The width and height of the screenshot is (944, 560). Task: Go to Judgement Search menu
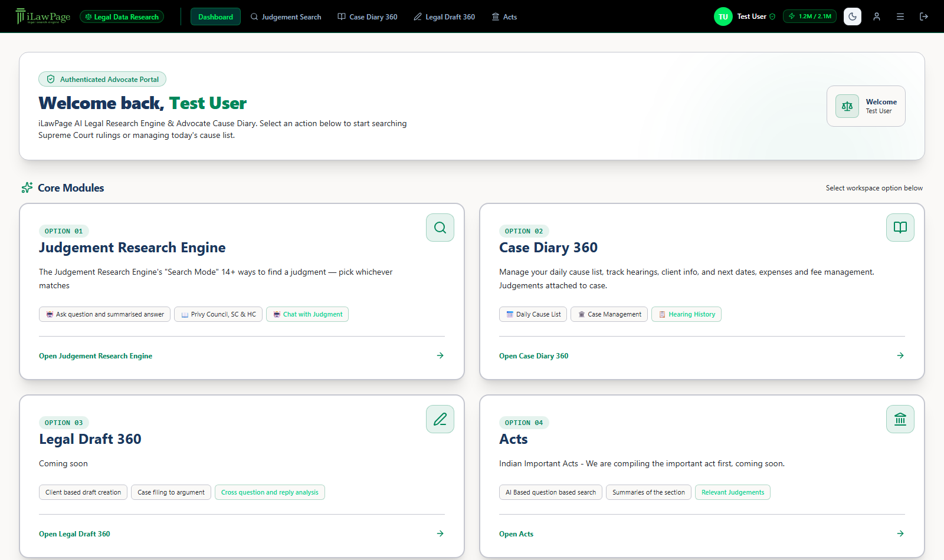[x=286, y=17]
